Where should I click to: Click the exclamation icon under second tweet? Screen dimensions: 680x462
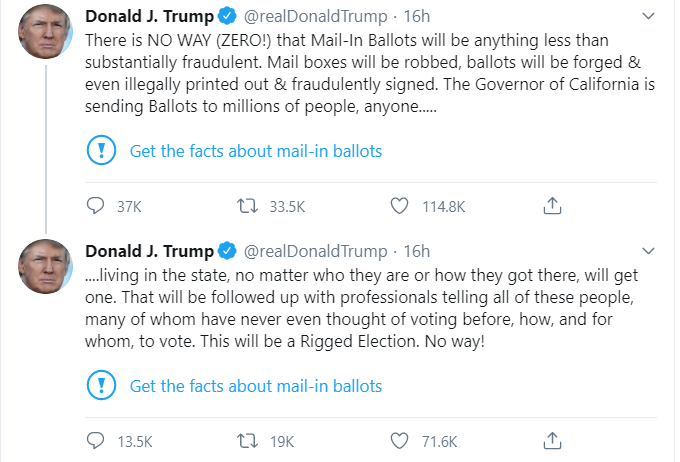pyautogui.click(x=101, y=385)
